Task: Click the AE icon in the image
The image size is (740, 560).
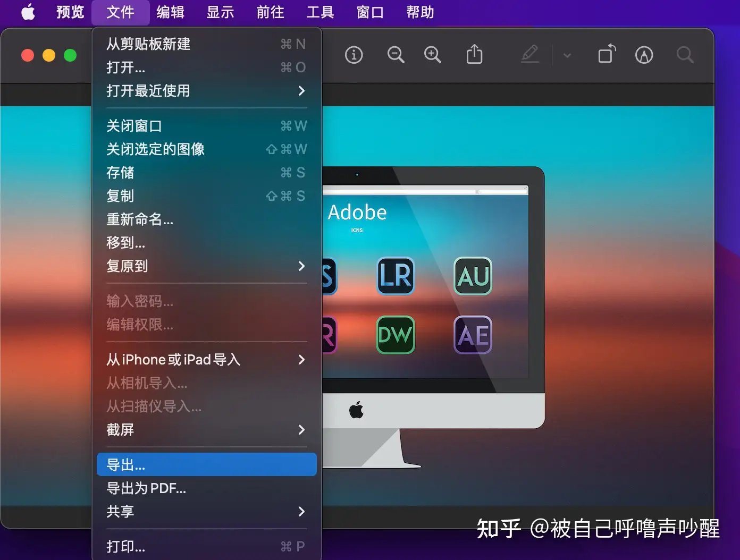Action: [473, 335]
